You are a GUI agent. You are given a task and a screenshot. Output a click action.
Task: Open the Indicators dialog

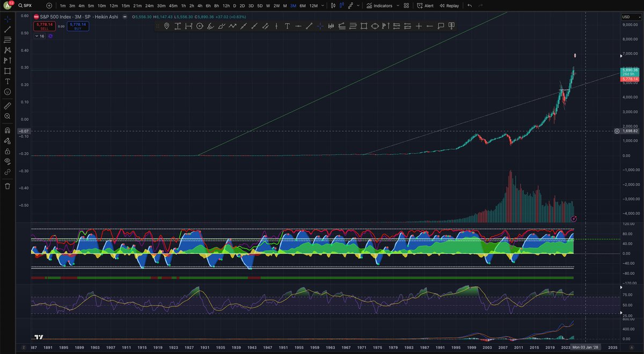tap(379, 5)
